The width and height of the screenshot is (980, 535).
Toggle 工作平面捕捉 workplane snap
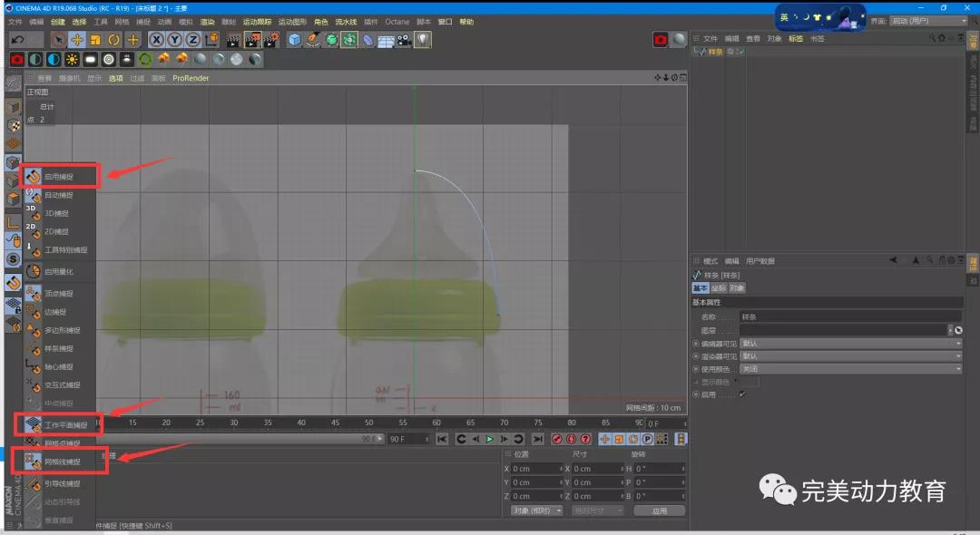pyautogui.click(x=65, y=424)
